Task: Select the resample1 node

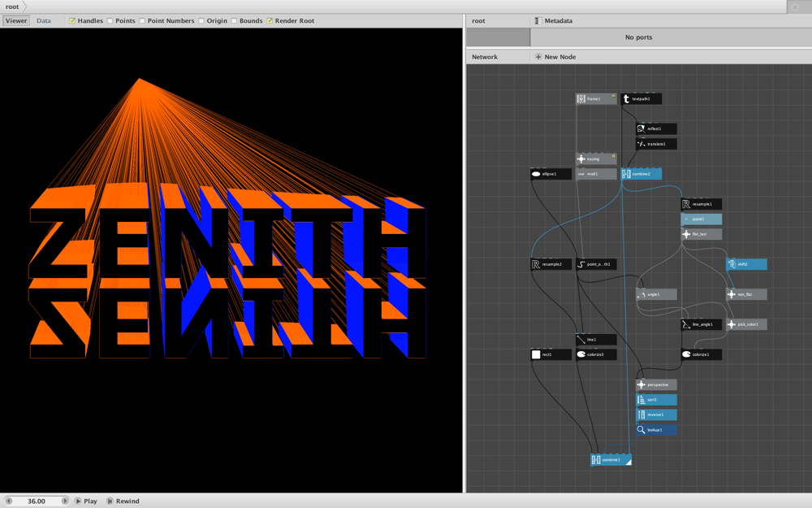Action: point(702,204)
